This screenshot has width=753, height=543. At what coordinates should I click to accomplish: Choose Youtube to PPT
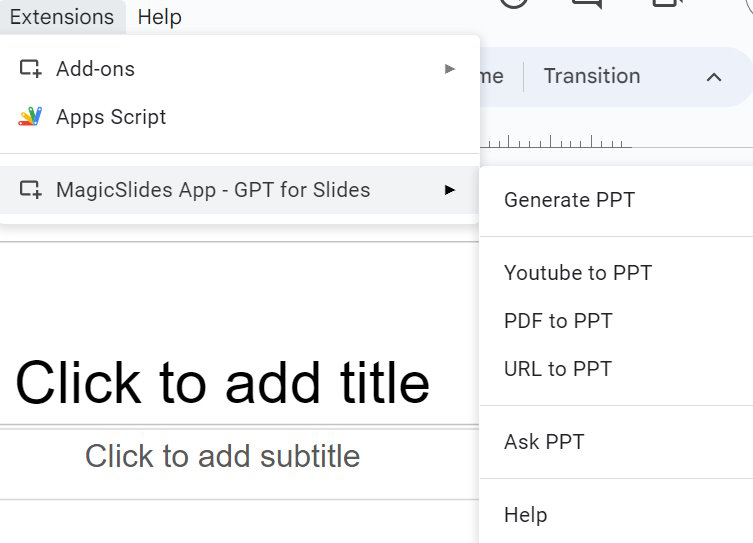coord(577,273)
